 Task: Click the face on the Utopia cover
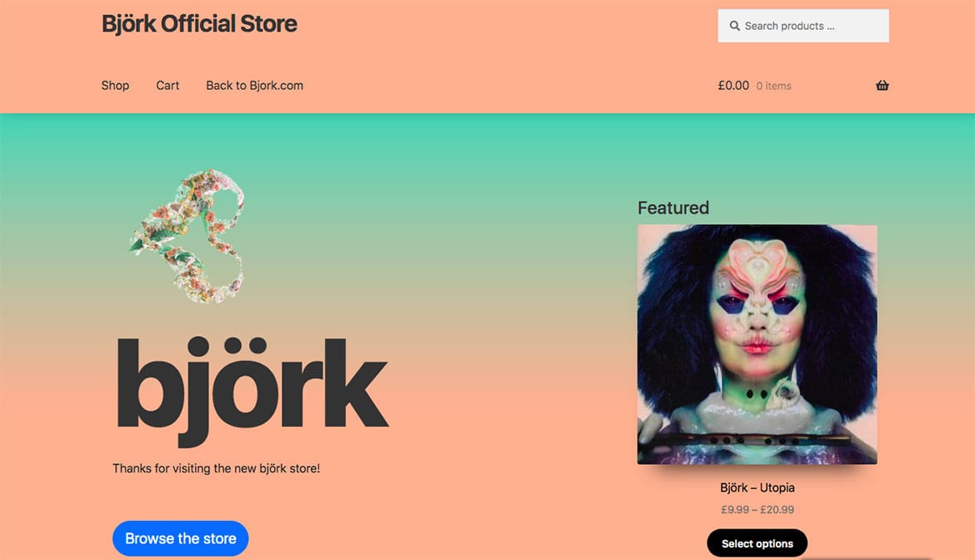click(x=757, y=311)
